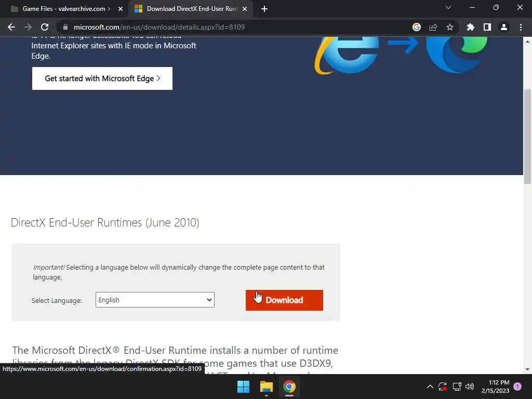
Task: Click the sync update tray icon
Action: click(443, 387)
